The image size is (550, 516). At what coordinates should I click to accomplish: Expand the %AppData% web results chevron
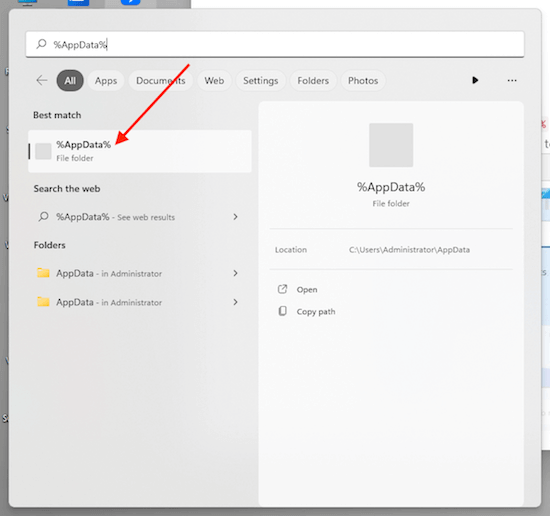235,217
